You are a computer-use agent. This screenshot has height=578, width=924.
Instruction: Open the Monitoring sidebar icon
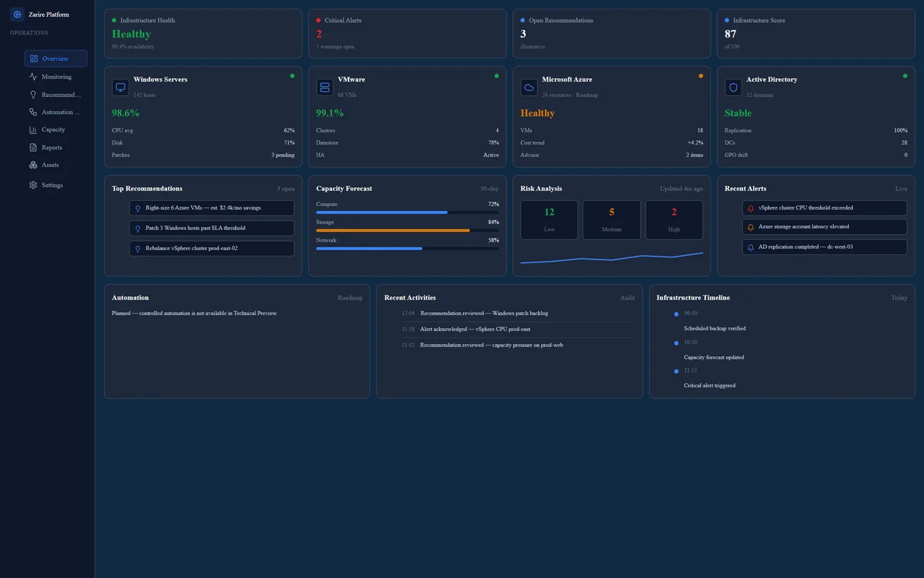click(x=33, y=77)
